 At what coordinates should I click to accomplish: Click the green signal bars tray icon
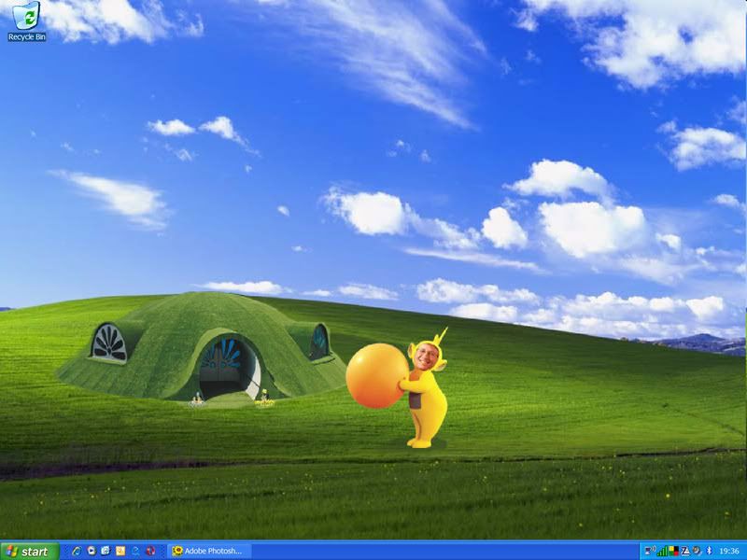click(662, 551)
